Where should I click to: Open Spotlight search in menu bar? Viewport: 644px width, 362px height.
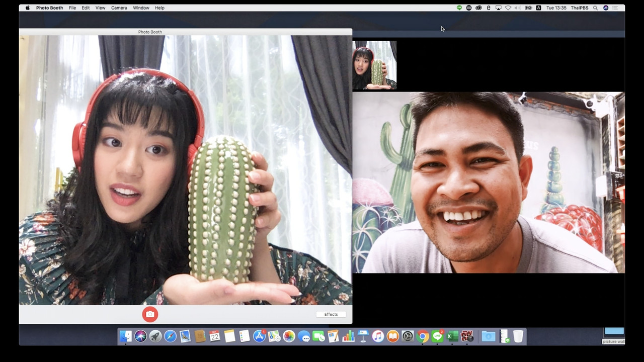(595, 8)
